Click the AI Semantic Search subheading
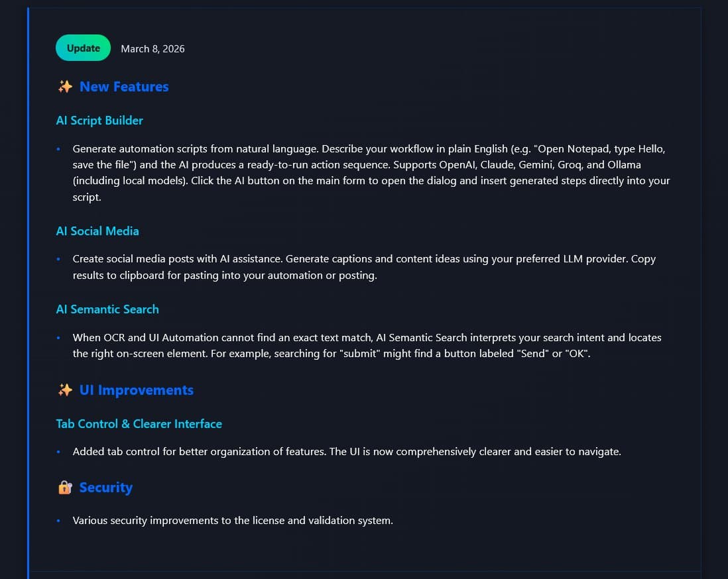Screen dimensions: 728x579 point(107,309)
